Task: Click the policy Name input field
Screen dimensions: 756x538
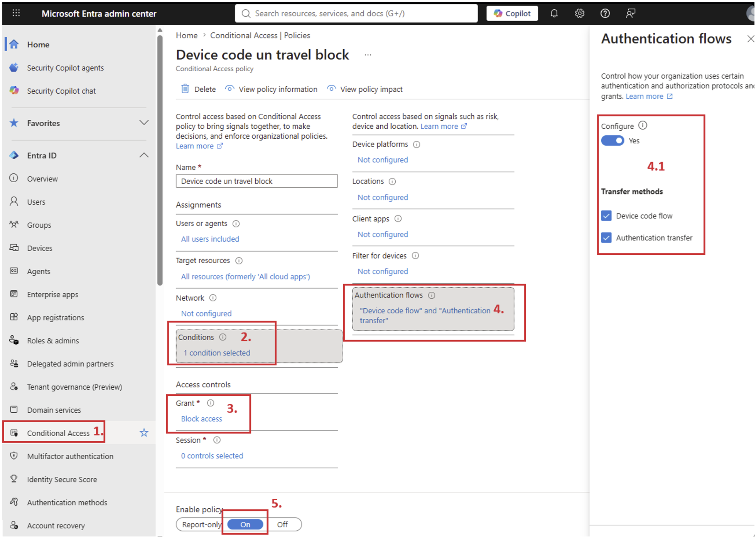Action: click(x=256, y=181)
